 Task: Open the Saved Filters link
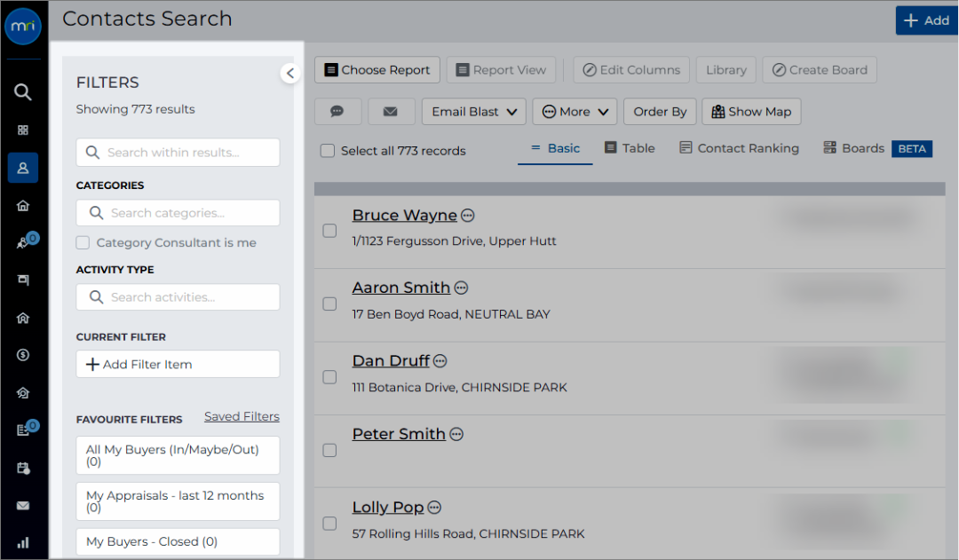(242, 416)
